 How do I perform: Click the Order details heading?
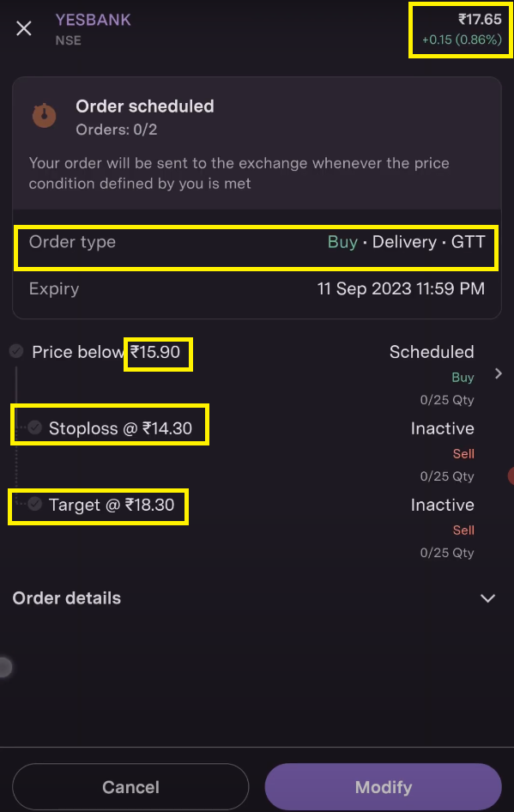click(x=67, y=598)
